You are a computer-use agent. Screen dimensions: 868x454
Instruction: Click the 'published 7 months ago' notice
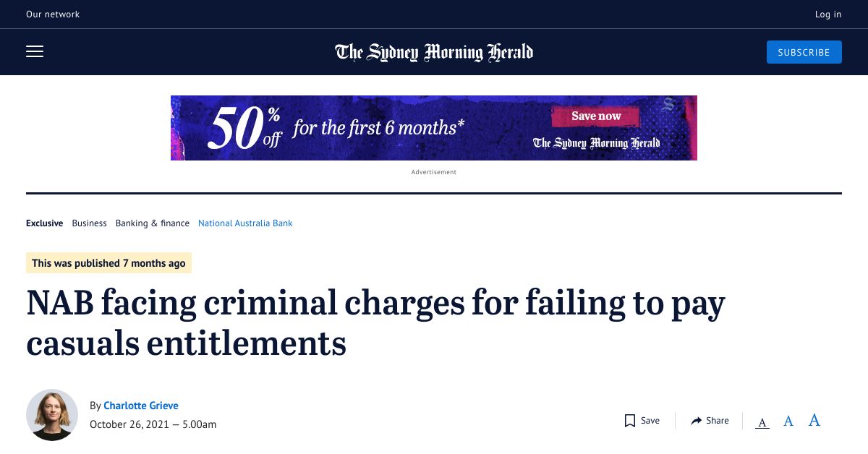point(109,262)
